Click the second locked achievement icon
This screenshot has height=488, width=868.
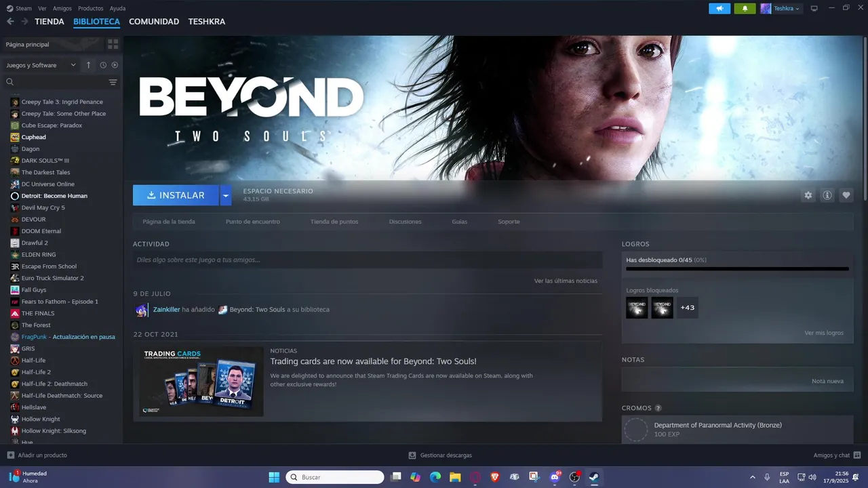point(663,308)
